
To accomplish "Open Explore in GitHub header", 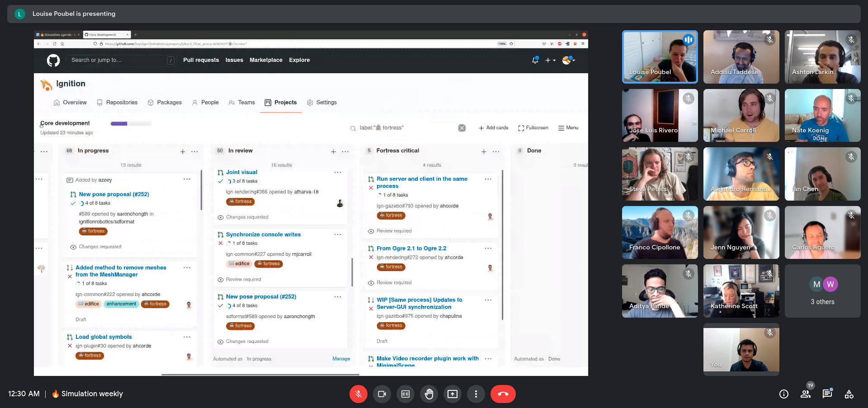I will [299, 60].
